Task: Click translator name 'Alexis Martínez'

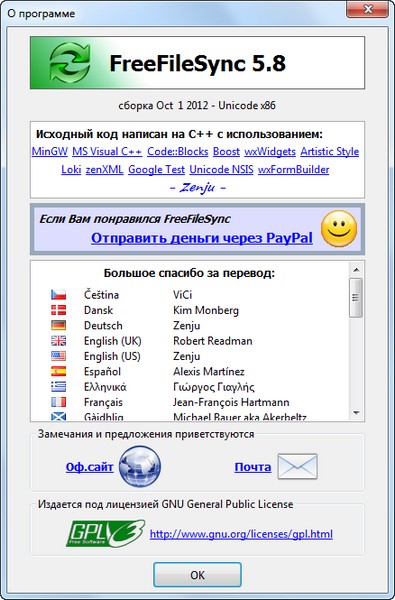Action: click(209, 372)
